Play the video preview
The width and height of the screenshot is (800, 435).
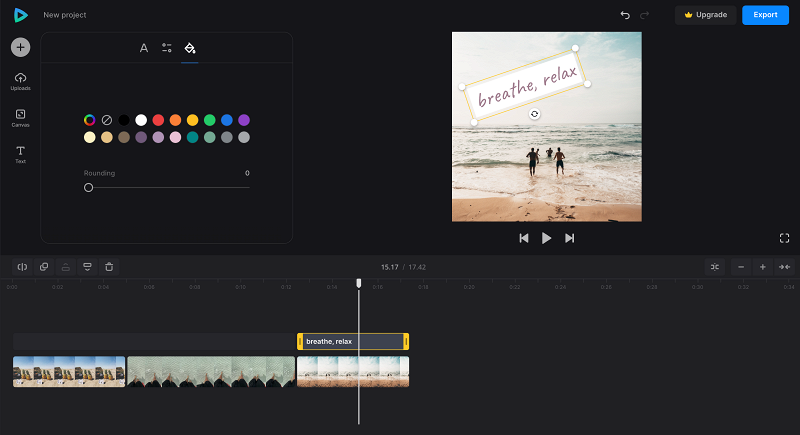click(546, 238)
